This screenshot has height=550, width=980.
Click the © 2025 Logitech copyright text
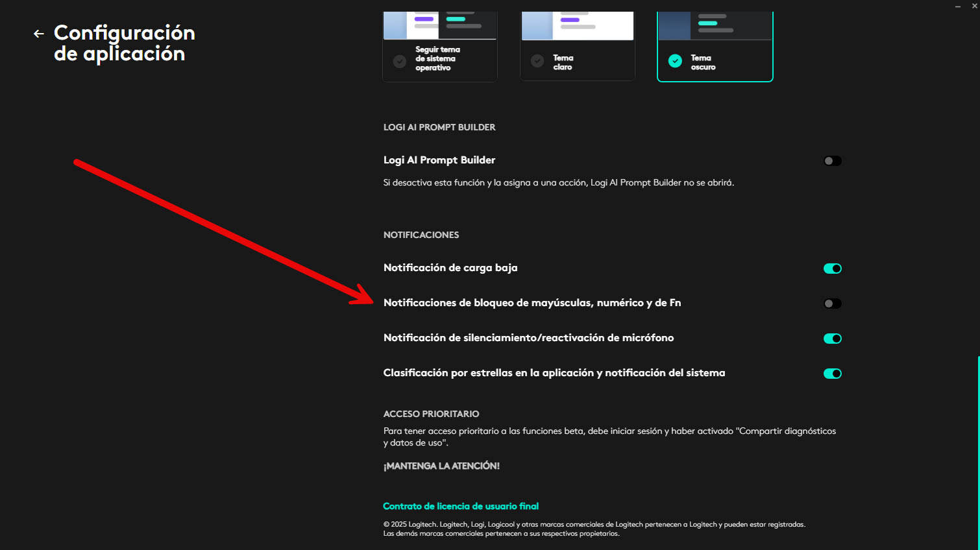click(594, 529)
